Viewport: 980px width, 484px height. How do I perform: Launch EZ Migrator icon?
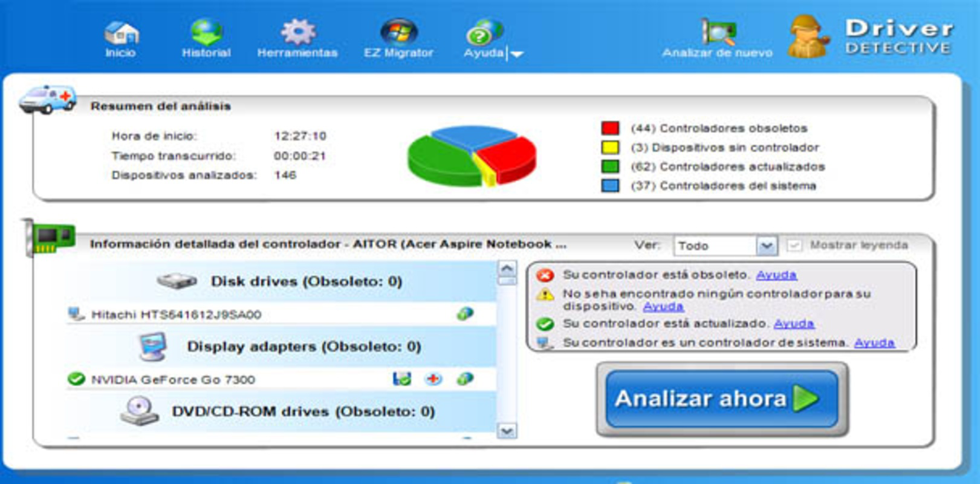(398, 32)
